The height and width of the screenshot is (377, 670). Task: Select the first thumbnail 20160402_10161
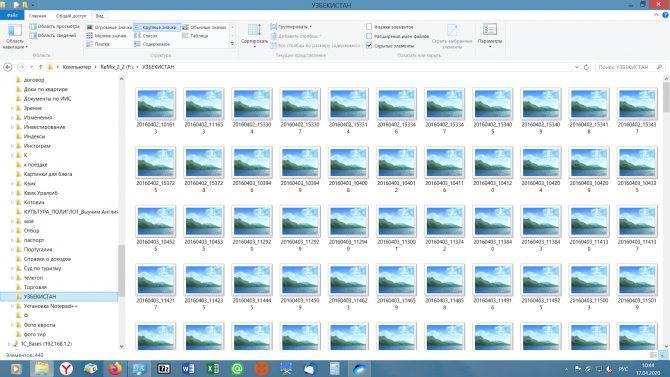coord(156,111)
